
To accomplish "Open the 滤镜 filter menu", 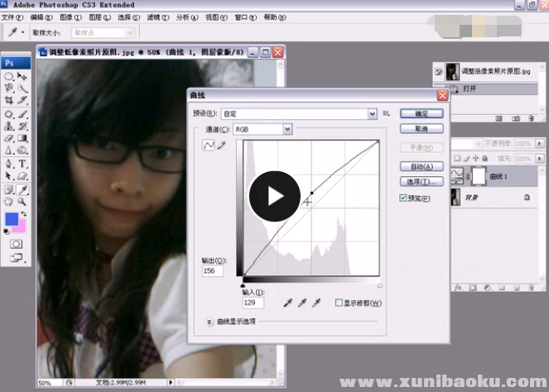I will click(x=153, y=17).
